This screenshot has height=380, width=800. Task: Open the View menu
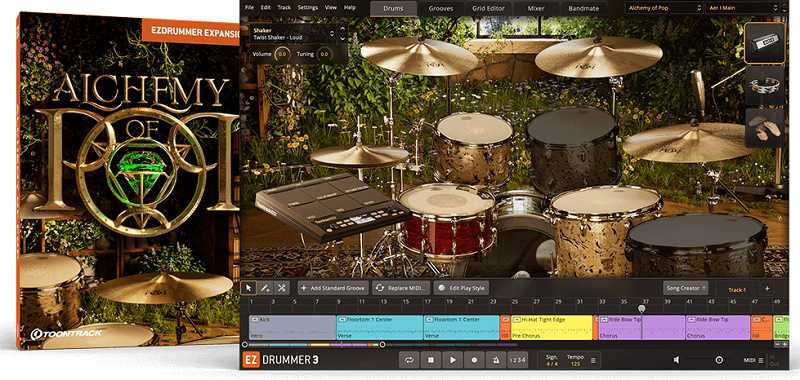(x=331, y=8)
